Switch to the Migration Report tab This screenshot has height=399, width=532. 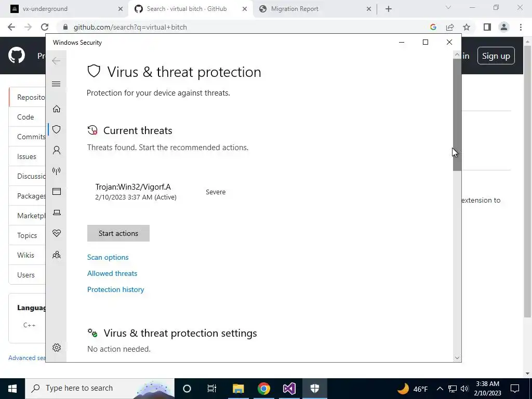pos(314,9)
